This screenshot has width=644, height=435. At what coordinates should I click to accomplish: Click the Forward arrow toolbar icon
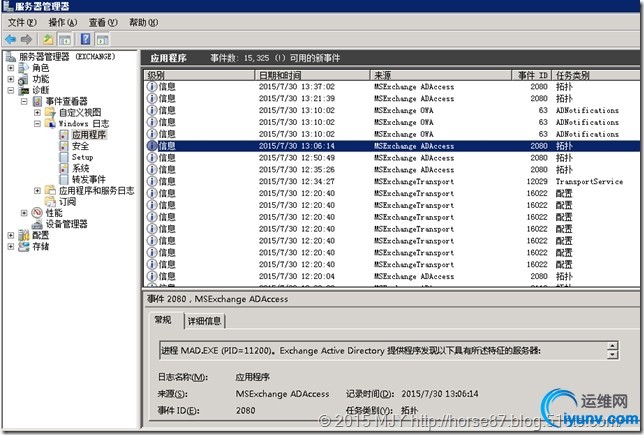(x=26, y=39)
